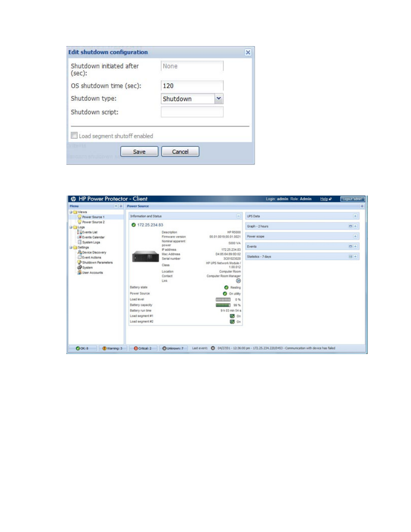The width and height of the screenshot is (411, 532).
Task: Click the green status icon beside 172.25.234.83
Action: click(x=134, y=225)
